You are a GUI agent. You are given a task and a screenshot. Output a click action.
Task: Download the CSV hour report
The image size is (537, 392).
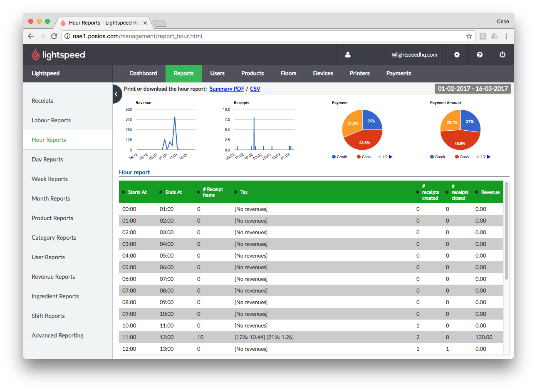tap(255, 89)
